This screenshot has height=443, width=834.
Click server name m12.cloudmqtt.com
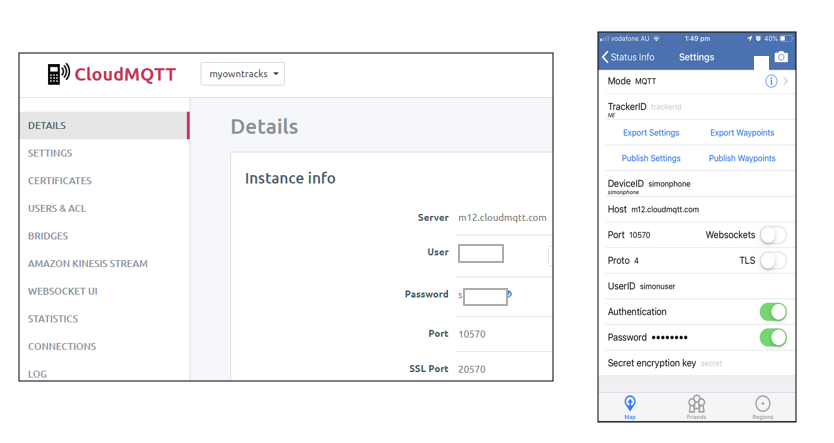click(x=502, y=218)
